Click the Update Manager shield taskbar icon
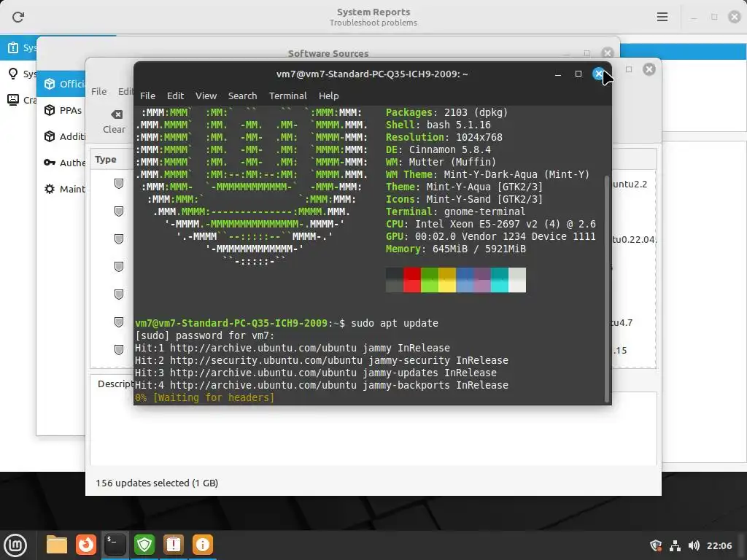 click(144, 545)
